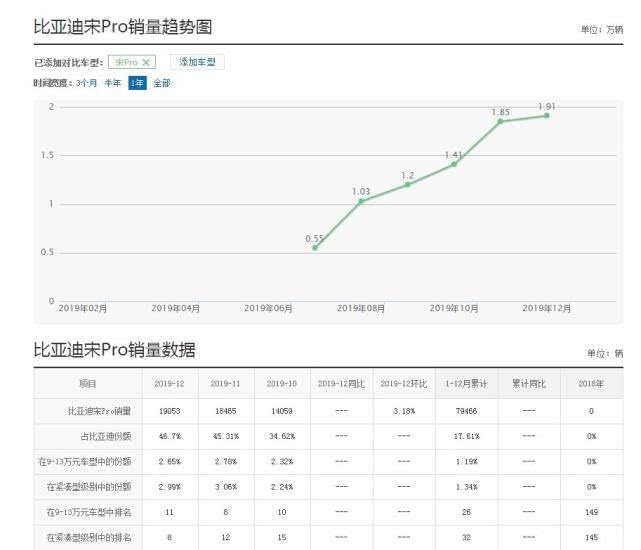Click the 1.41 data point on chart

click(454, 164)
